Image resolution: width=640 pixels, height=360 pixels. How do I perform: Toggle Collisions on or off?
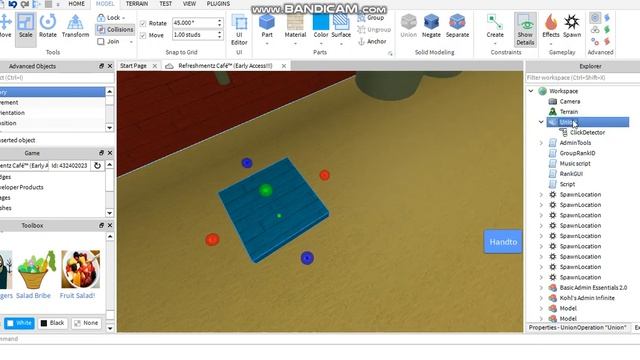(115, 29)
